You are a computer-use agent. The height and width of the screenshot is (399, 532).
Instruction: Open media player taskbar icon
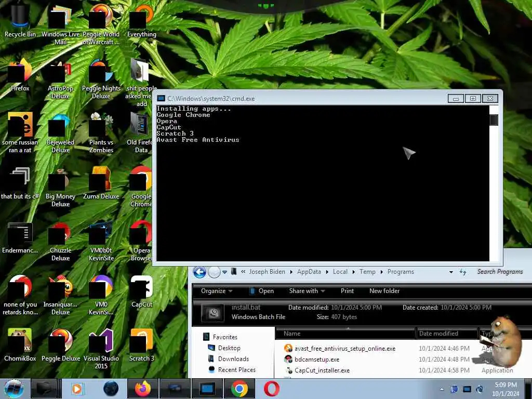coord(77,389)
